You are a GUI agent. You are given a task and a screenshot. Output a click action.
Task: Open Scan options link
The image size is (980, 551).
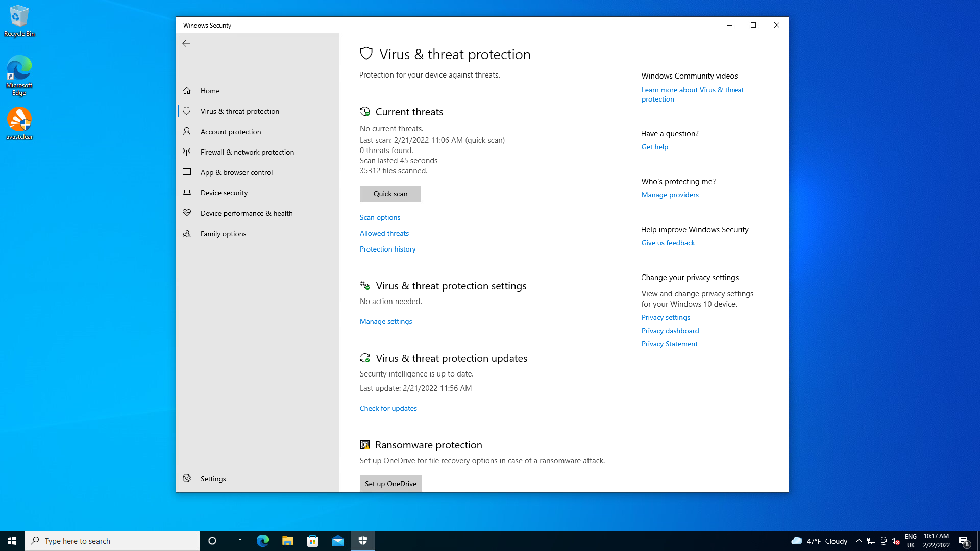click(x=380, y=217)
